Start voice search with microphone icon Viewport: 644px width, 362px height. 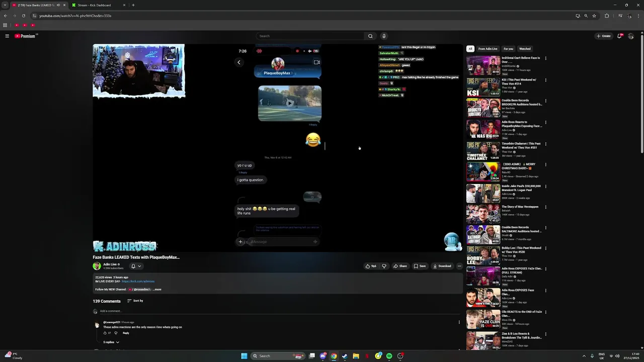[384, 36]
